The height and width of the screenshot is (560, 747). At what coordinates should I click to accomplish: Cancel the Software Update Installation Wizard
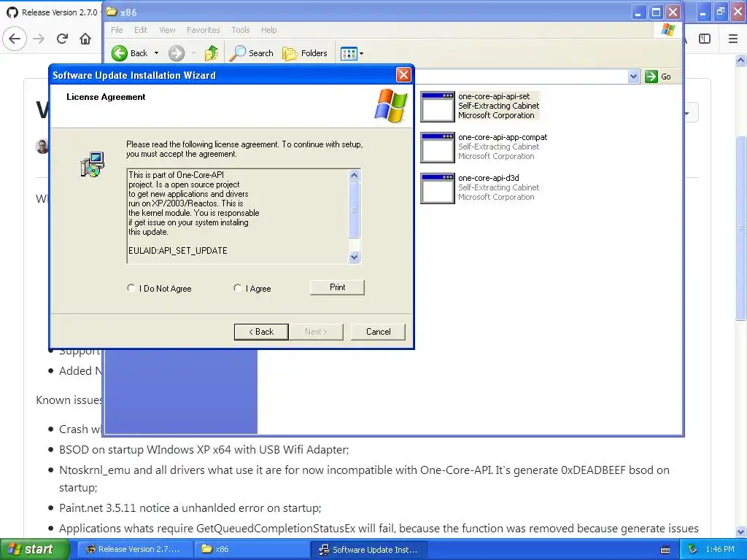coord(379,332)
